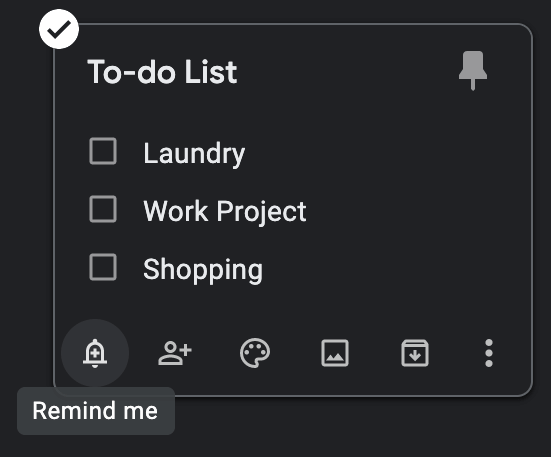The image size is (551, 457).
Task: Click blank space between title and pin
Action: 348,72
